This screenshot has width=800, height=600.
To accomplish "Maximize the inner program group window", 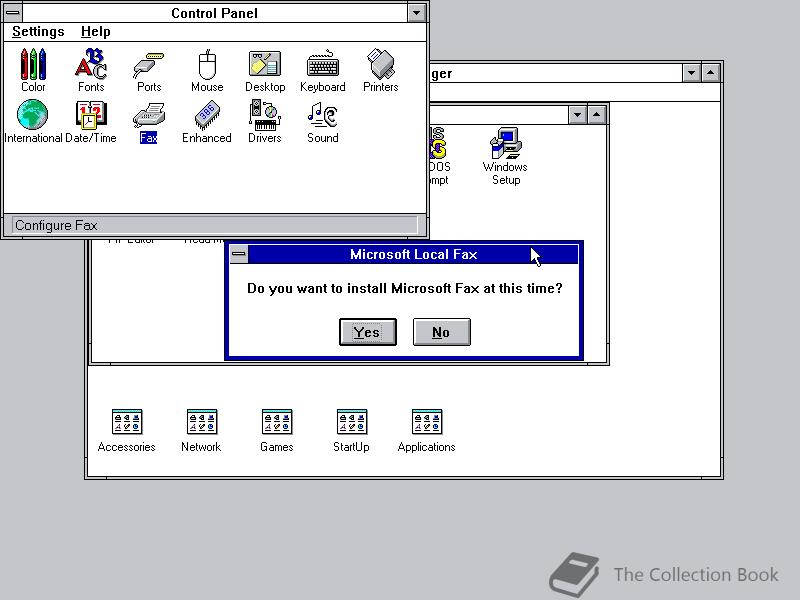I will (x=596, y=115).
